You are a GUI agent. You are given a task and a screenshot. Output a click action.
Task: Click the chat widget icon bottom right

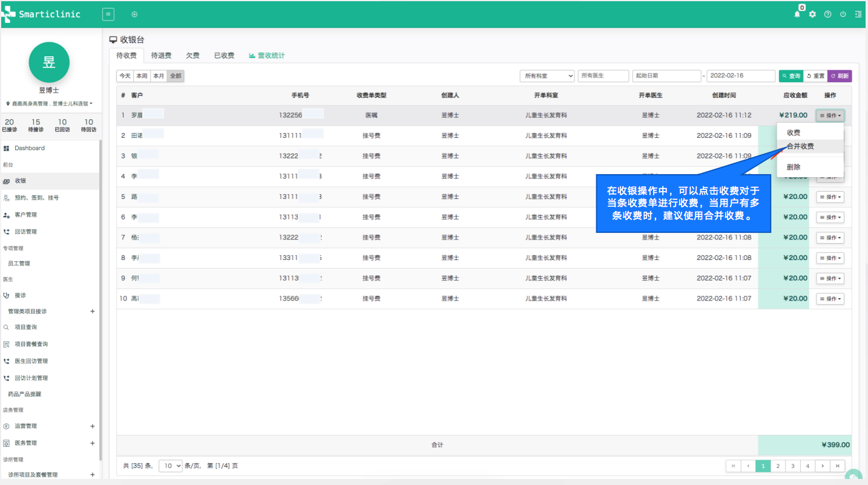[853, 477]
